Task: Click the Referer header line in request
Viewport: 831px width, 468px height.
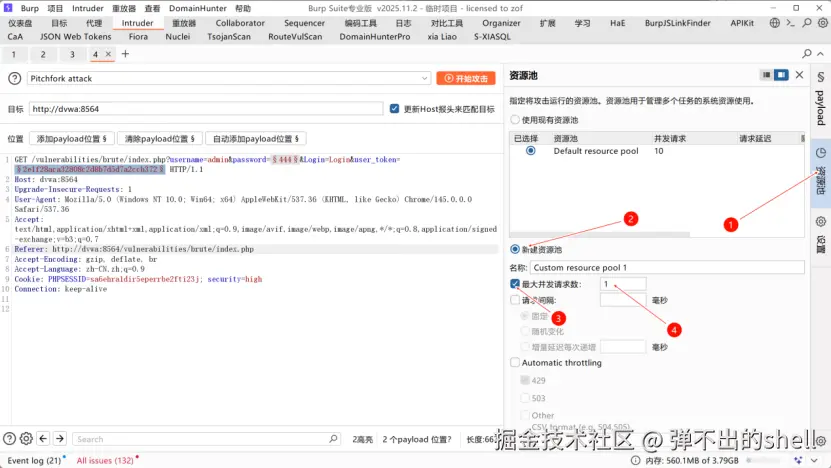Action: pos(134,249)
